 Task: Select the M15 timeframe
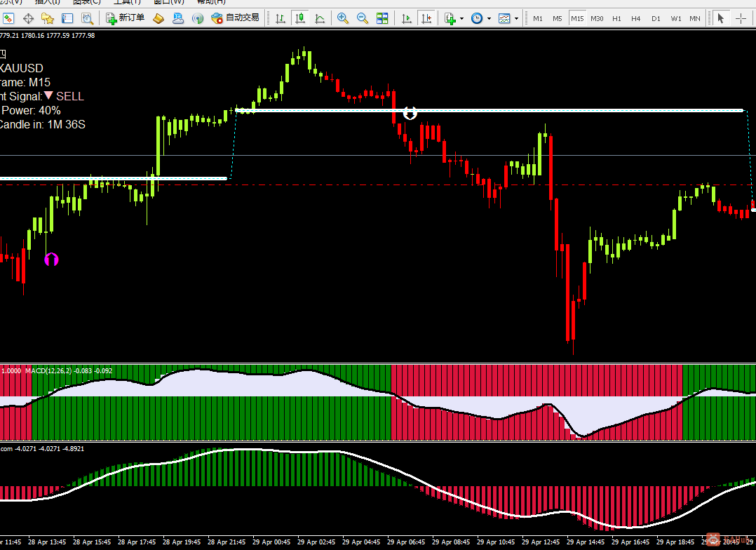pos(577,18)
